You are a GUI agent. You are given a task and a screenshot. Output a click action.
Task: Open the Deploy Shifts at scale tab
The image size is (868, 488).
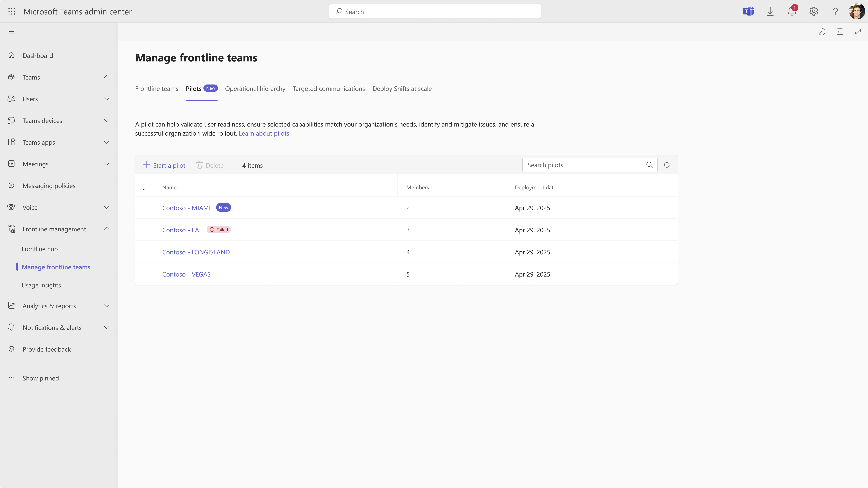(402, 89)
